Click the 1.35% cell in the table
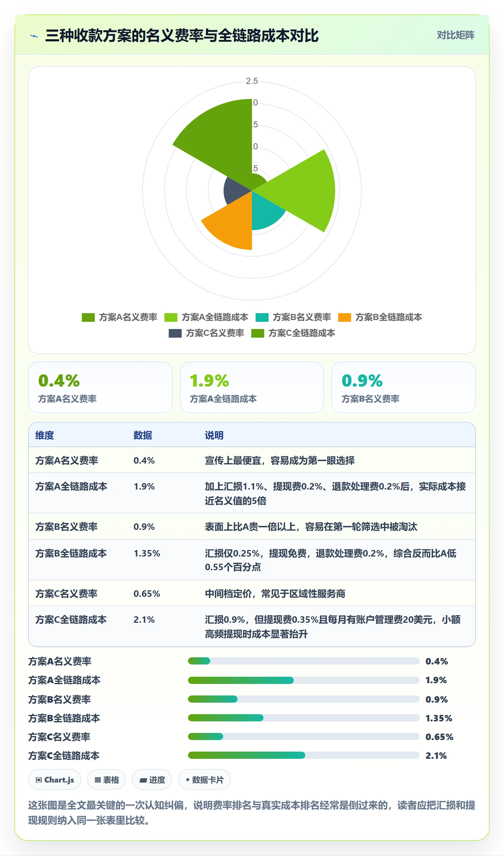The width and height of the screenshot is (504, 856). (x=147, y=553)
